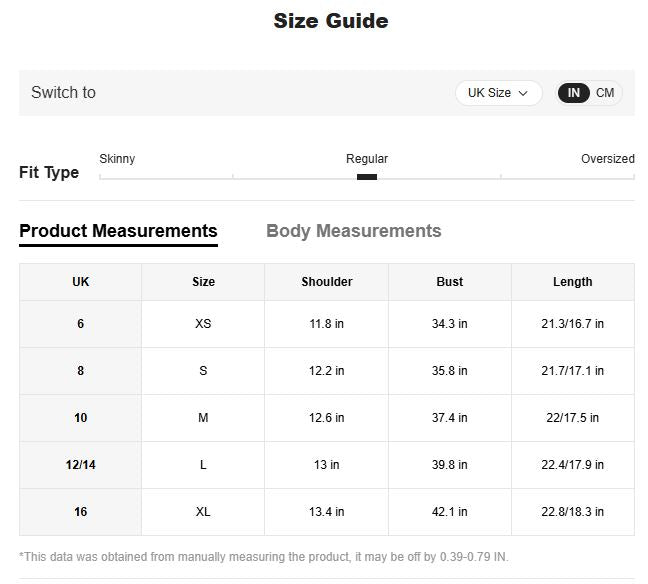Click the Bust column header
Screen dimensions: 648x584
pos(450,282)
